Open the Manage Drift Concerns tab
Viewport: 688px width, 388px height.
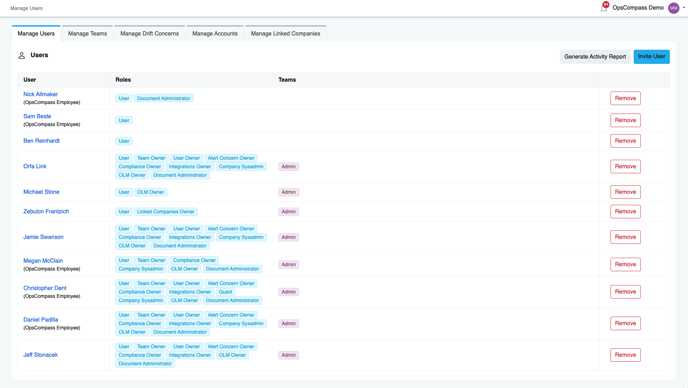150,33
